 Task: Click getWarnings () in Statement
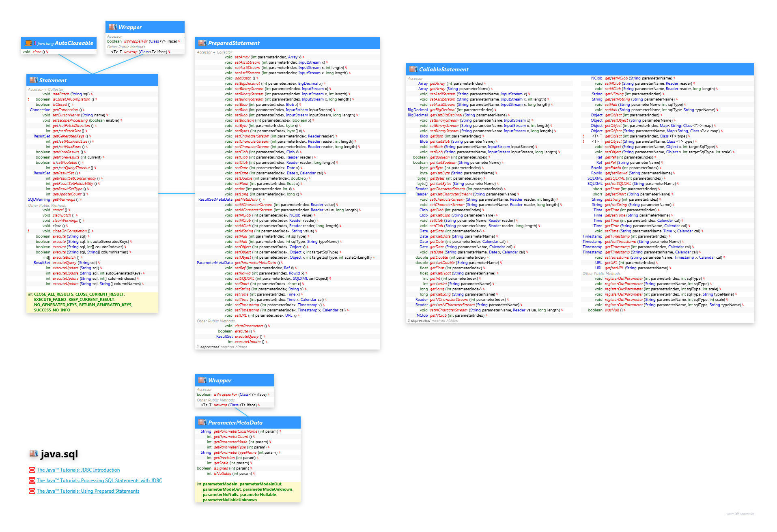tap(66, 199)
